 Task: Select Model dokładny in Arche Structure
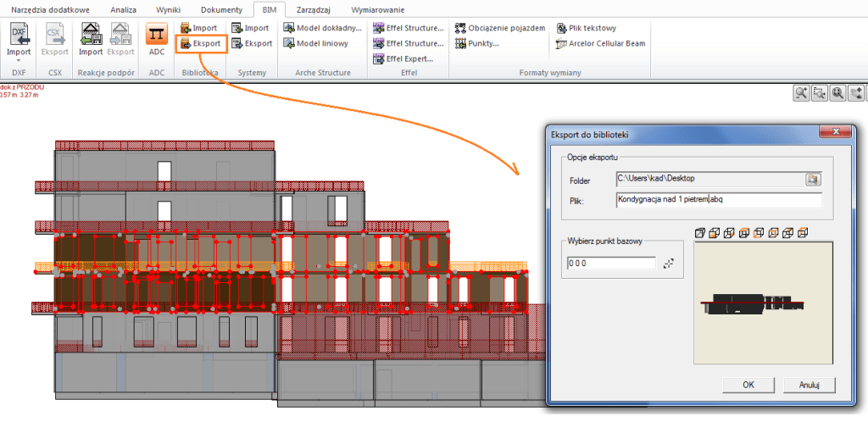[x=323, y=28]
